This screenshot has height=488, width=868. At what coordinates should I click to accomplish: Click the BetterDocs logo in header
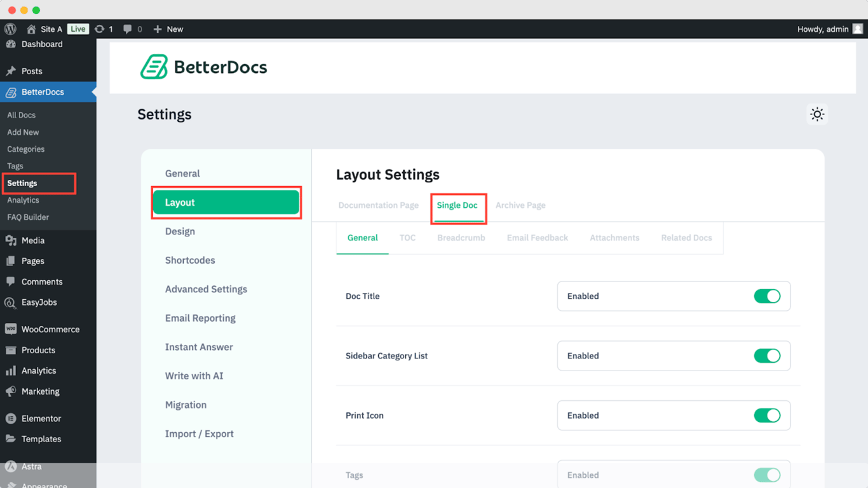[204, 67]
